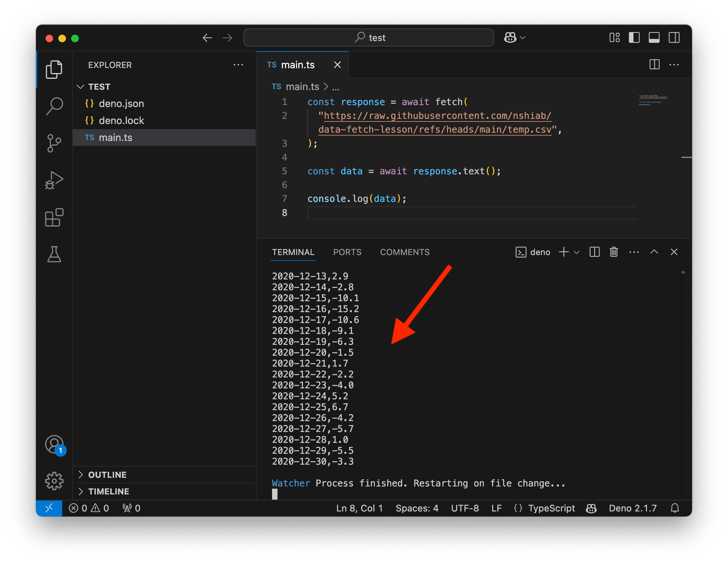Go forward with the right arrow

point(227,38)
